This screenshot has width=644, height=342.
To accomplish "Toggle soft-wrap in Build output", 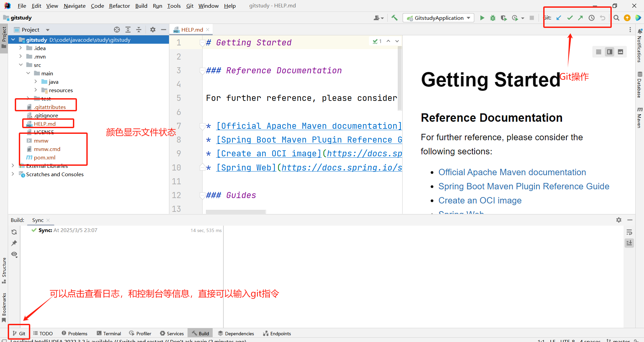I will 629,232.
